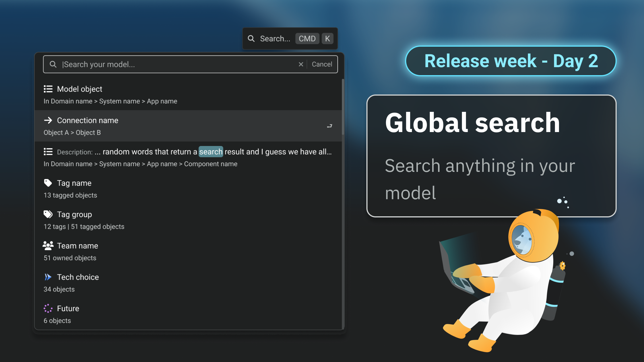
Task: Click the single tag icon beside Tag name
Action: click(x=48, y=183)
